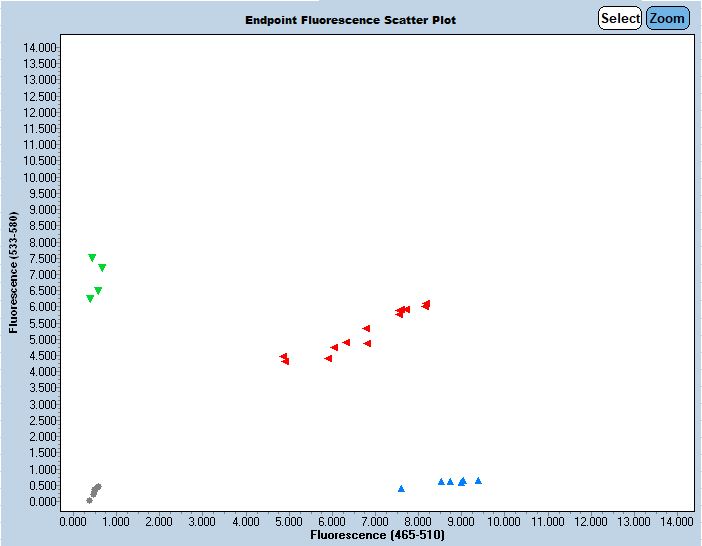Click the top of the gray point cluster
This screenshot has width=702, height=546.
click(97, 487)
